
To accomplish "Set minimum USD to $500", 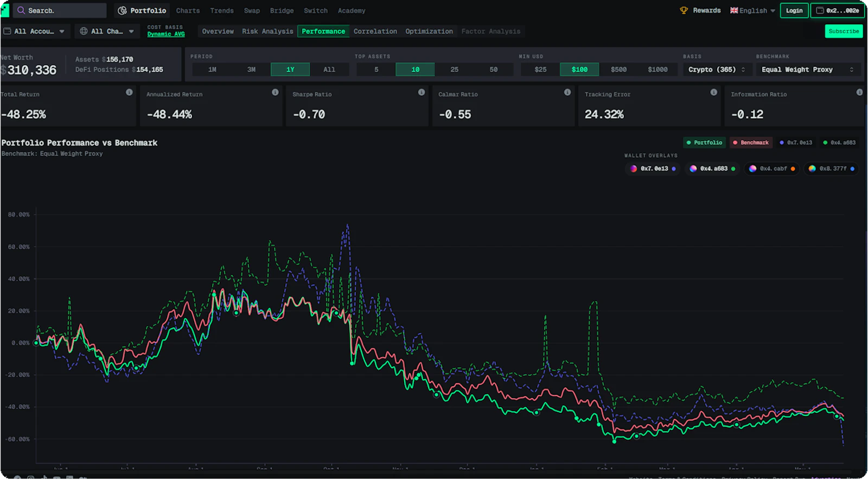I will 618,69.
